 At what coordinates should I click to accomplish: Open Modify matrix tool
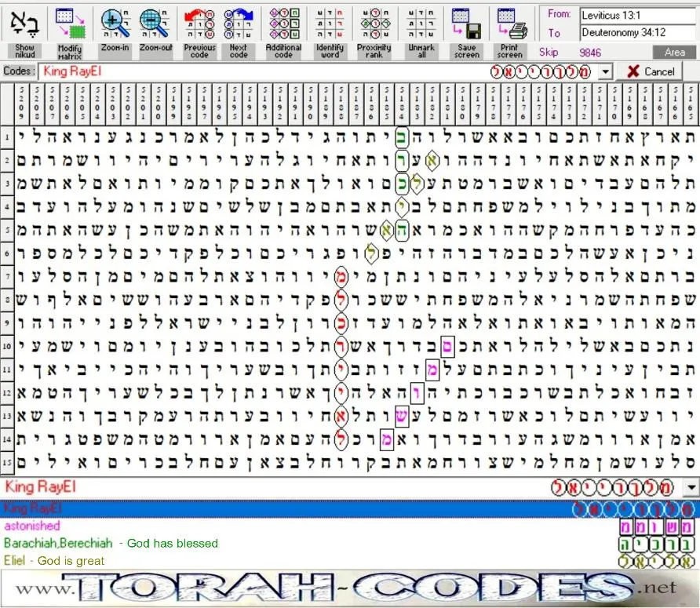click(69, 33)
